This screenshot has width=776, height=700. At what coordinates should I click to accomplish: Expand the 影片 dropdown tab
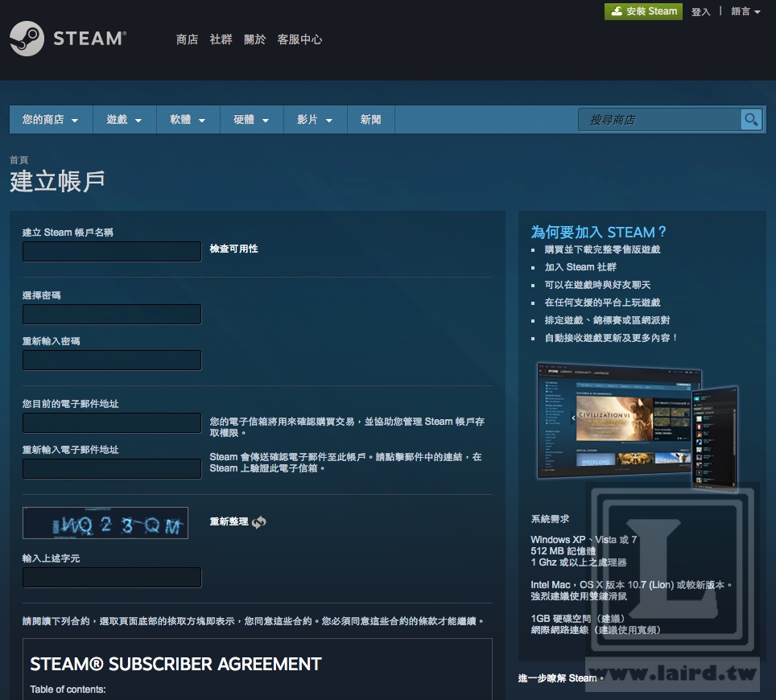click(x=316, y=120)
